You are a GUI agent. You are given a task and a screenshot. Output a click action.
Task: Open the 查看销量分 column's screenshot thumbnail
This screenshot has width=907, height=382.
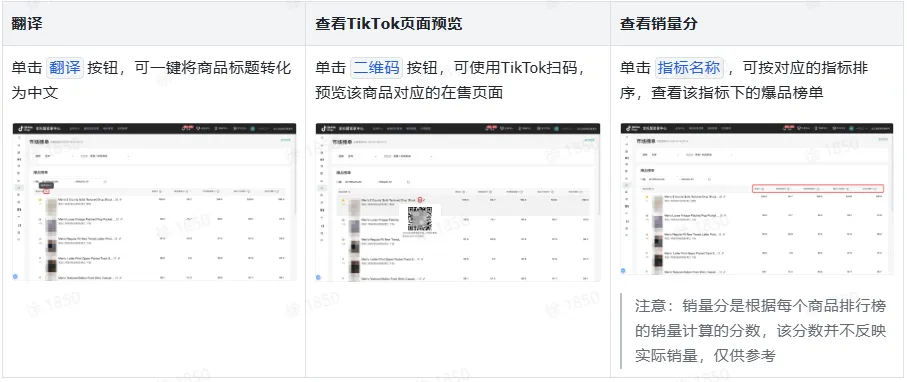[x=757, y=199]
